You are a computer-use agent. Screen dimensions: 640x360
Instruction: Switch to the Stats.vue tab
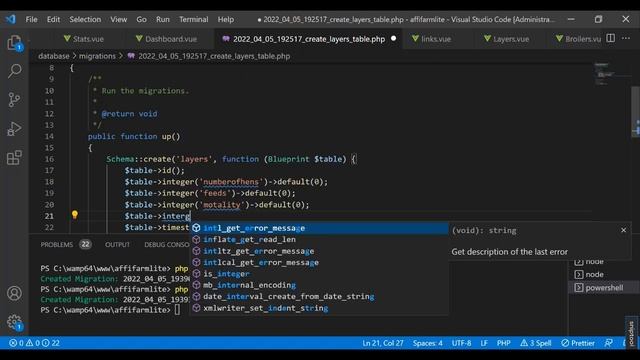click(x=84, y=39)
